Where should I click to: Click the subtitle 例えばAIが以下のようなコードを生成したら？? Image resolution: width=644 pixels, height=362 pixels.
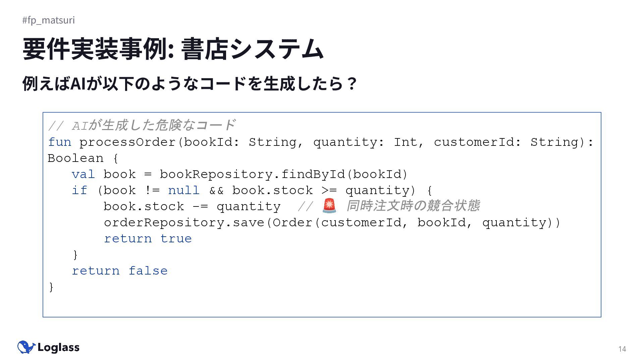pos(190,83)
